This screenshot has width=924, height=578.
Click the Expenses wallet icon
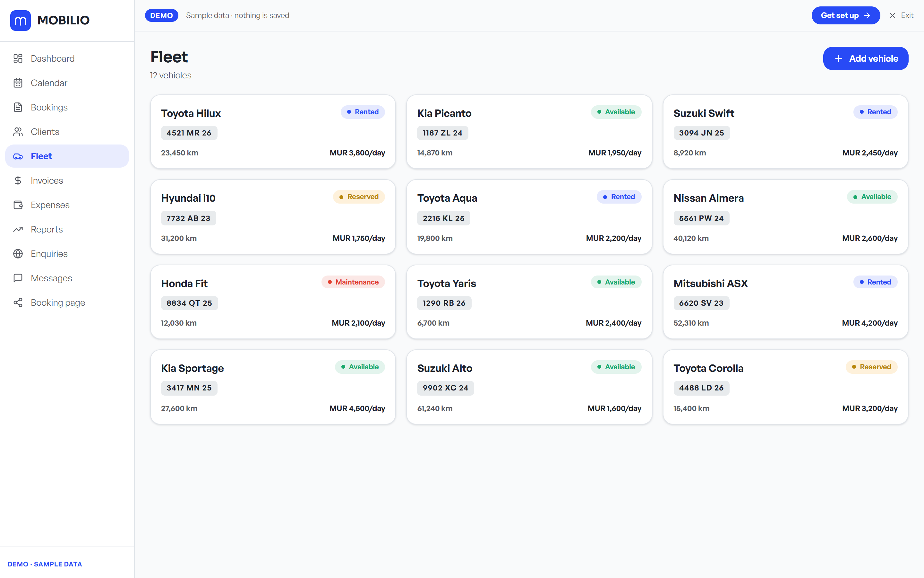tap(18, 205)
